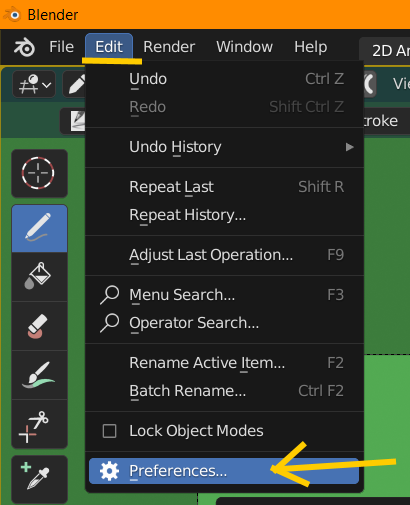Select the Fill bucket tool

tap(39, 277)
